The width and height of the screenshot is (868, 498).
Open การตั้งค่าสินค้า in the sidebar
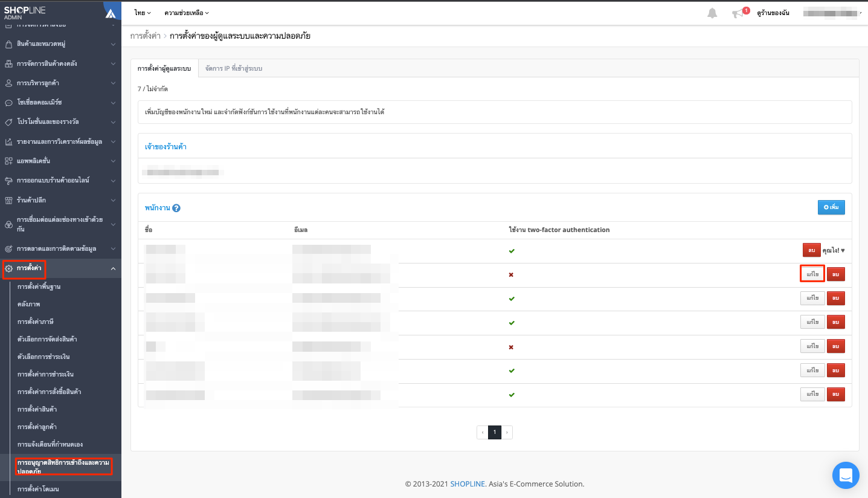click(x=37, y=409)
